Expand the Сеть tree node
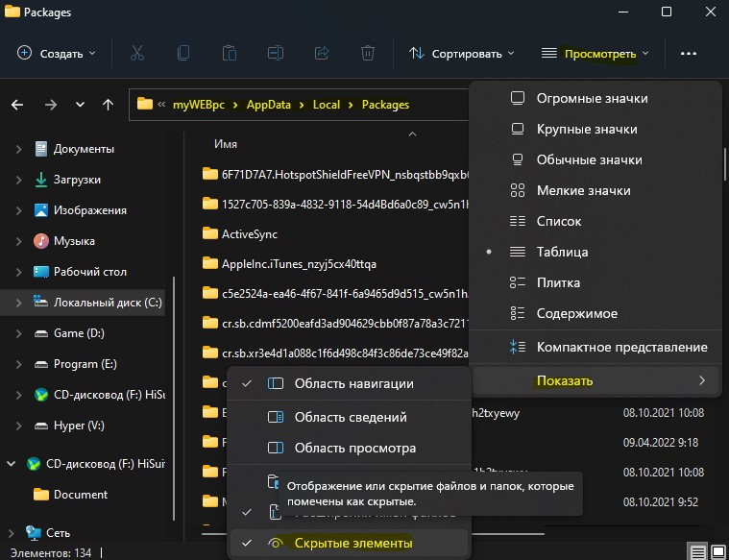 [x=12, y=532]
